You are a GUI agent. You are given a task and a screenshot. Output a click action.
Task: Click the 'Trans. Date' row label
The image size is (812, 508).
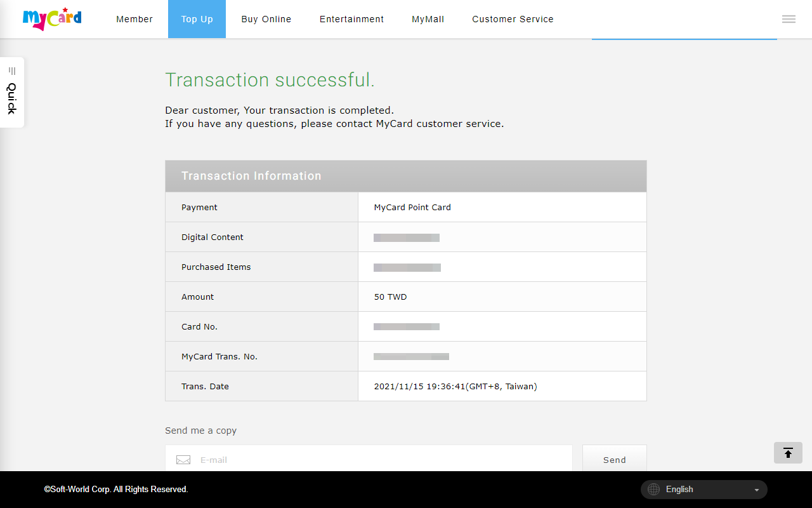pos(205,386)
